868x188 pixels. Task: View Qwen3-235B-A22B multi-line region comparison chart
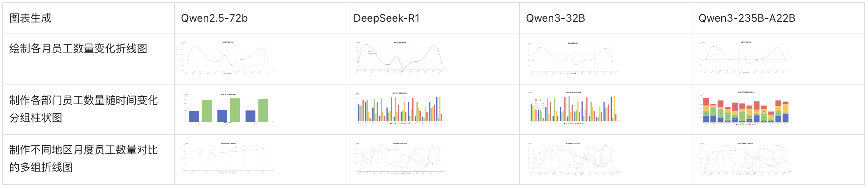[745, 159]
